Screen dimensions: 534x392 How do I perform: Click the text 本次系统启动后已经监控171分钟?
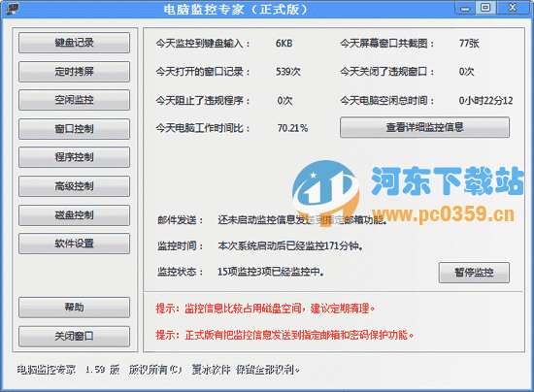click(x=290, y=245)
